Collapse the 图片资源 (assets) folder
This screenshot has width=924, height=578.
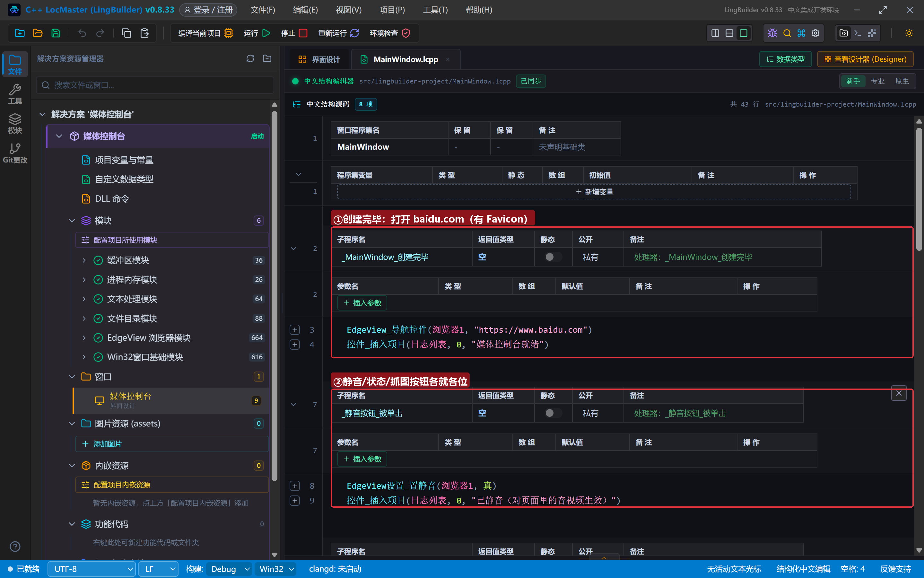pyautogui.click(x=72, y=423)
